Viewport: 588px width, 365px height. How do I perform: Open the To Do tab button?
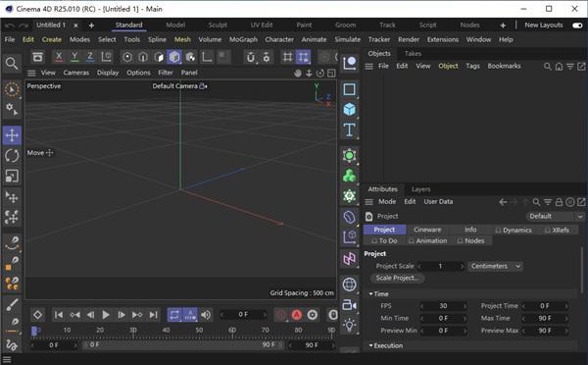tap(384, 240)
